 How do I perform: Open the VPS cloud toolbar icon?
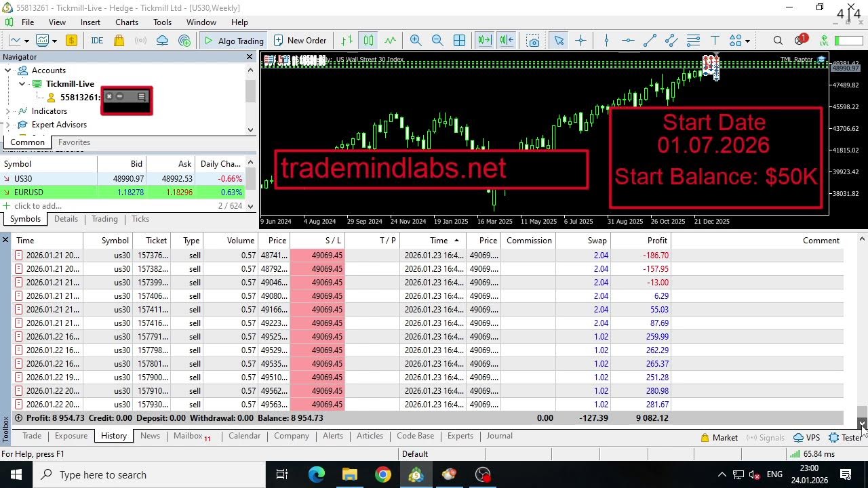click(162, 41)
